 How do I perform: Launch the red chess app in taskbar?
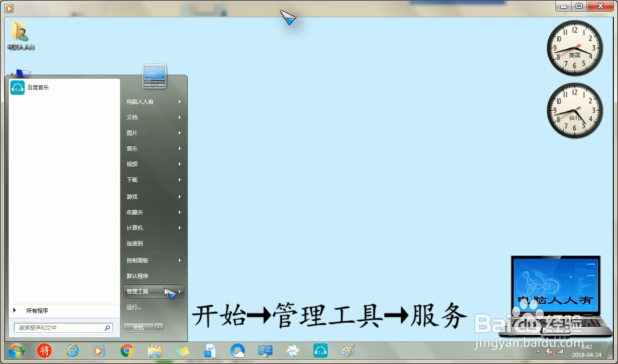point(44,350)
